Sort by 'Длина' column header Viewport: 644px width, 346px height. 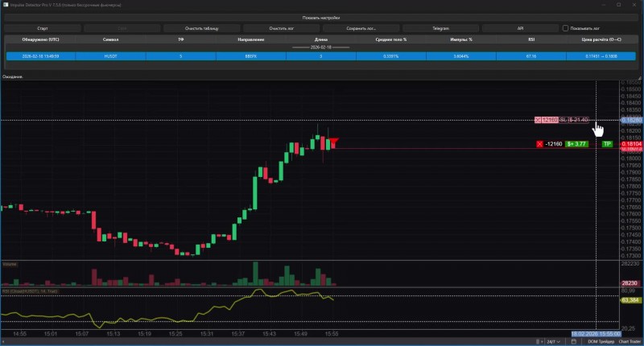(x=321, y=39)
